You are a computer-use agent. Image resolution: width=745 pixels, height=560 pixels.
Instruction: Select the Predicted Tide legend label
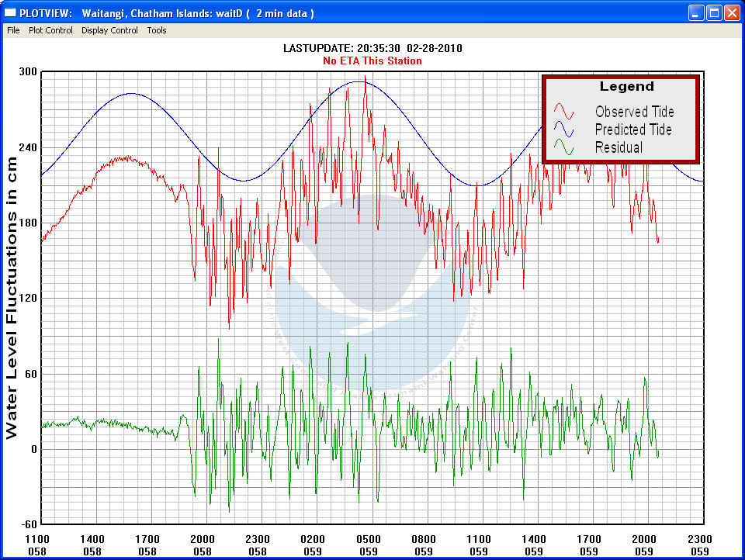633,130
